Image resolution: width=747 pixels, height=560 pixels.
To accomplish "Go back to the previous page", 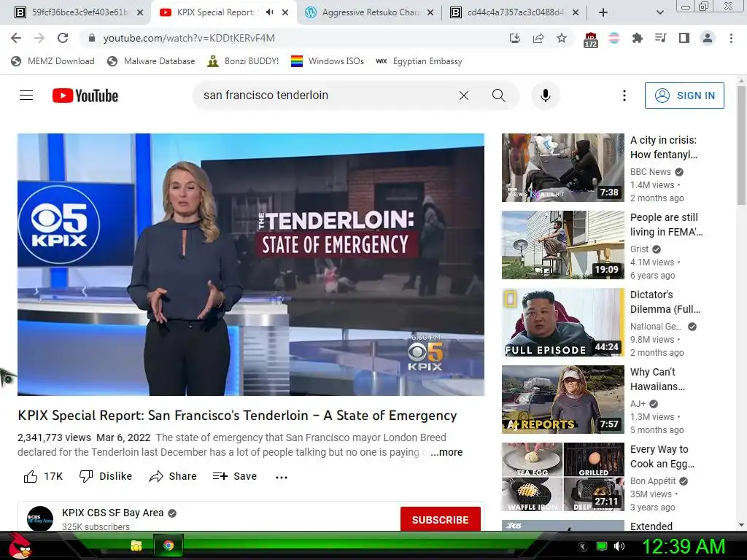I will tap(16, 38).
